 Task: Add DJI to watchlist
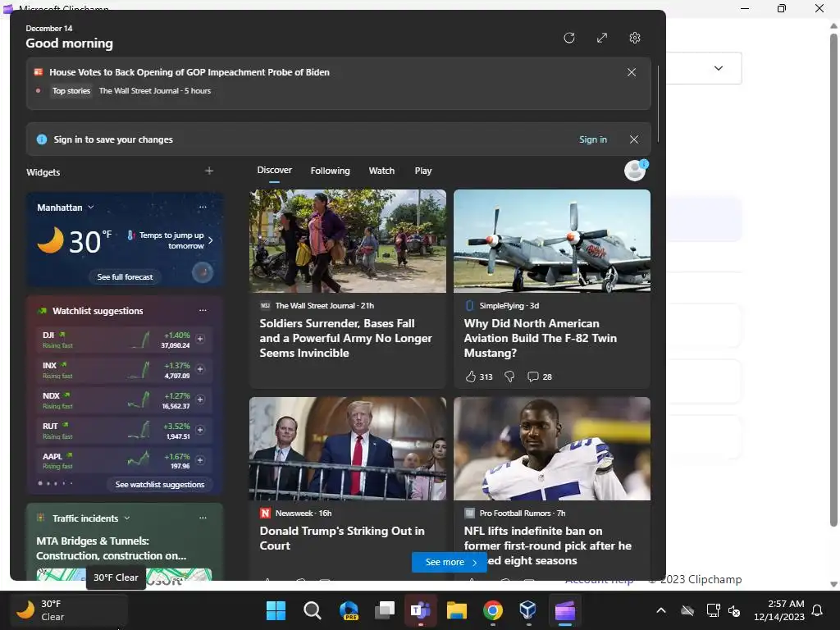coord(200,339)
